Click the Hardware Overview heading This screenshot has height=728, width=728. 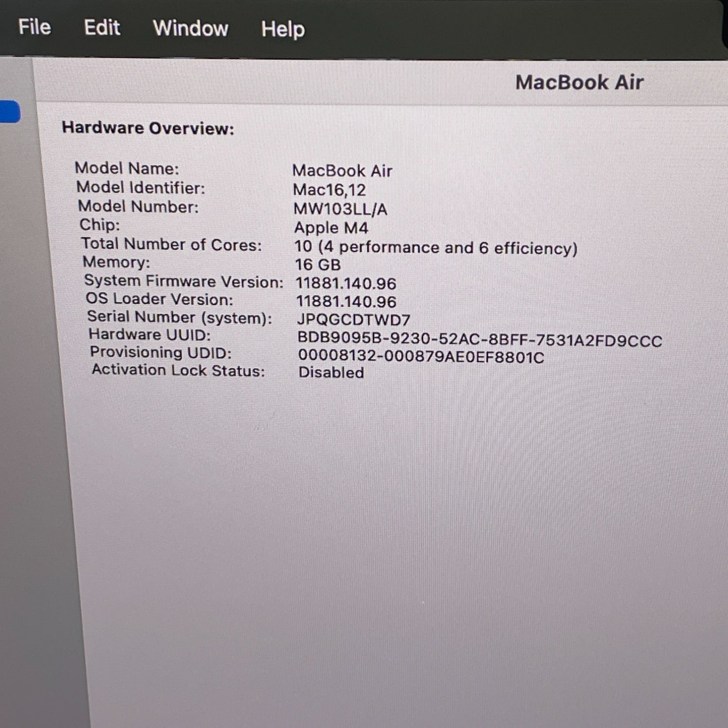point(148,128)
